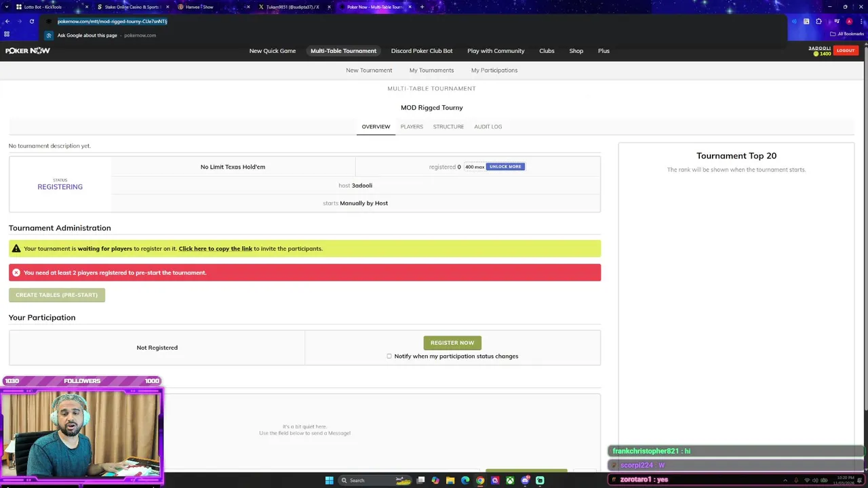Open the browser apps grid shortcut
Viewport: 868px width, 488px height.
click(x=7, y=34)
